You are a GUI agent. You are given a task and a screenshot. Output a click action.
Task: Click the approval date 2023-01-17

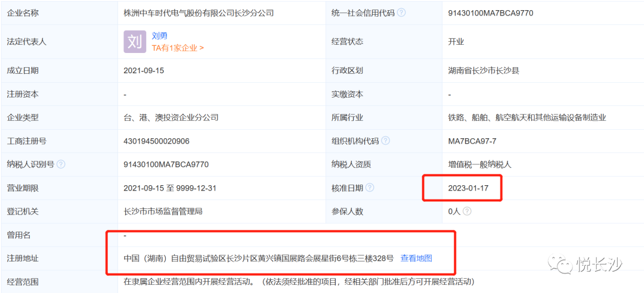point(468,188)
